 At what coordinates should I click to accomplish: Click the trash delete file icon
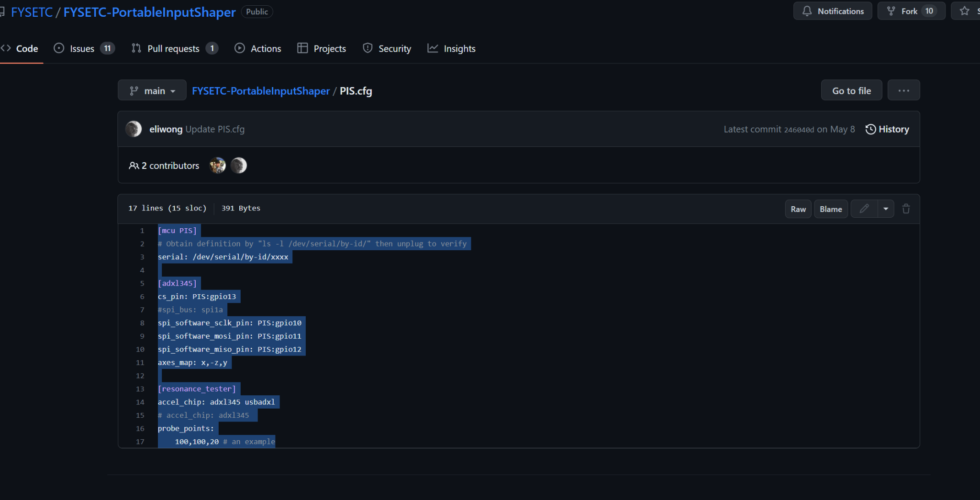[906, 209]
